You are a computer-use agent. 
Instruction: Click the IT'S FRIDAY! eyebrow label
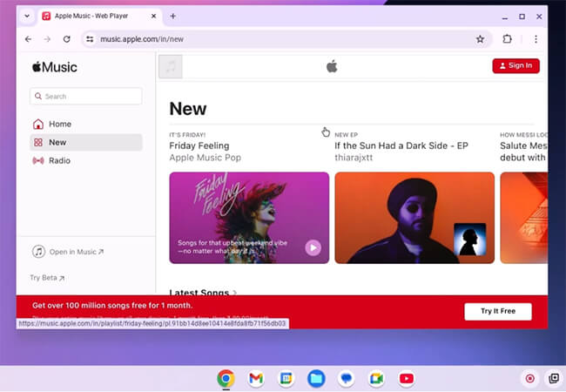coord(187,135)
